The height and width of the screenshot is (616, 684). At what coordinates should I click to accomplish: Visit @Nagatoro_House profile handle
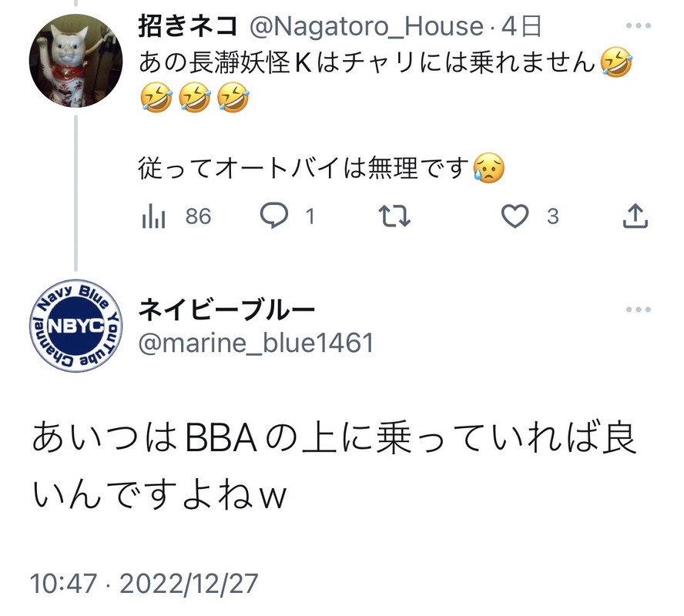367,27
